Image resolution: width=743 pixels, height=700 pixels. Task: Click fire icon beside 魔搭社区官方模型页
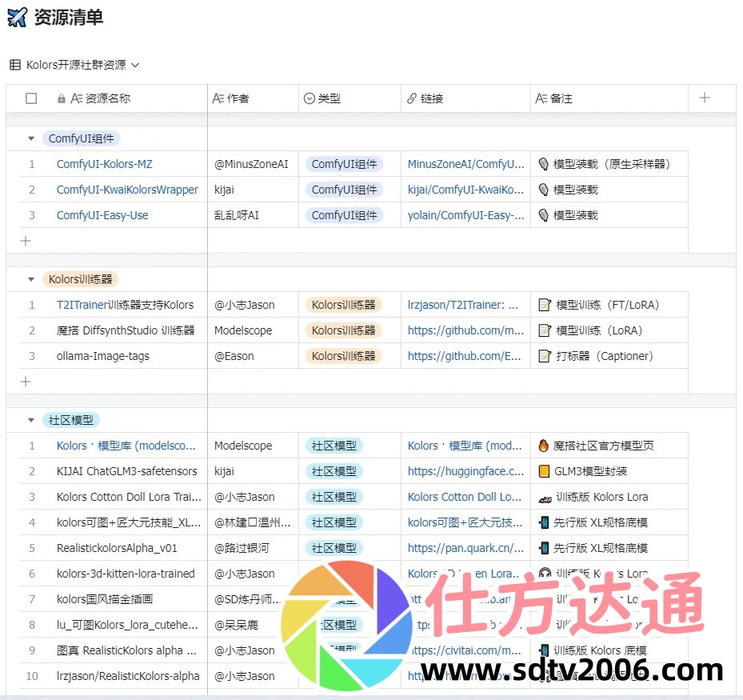tap(544, 446)
